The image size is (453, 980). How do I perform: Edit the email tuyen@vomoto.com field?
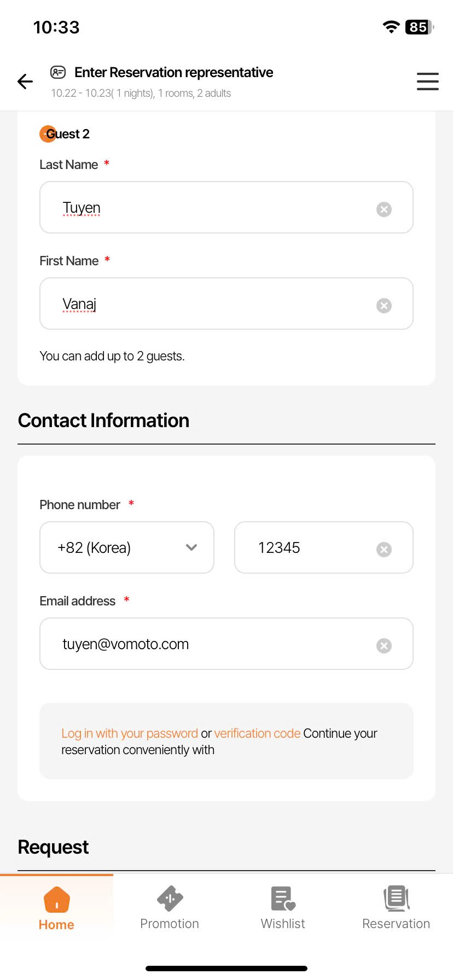(x=213, y=644)
